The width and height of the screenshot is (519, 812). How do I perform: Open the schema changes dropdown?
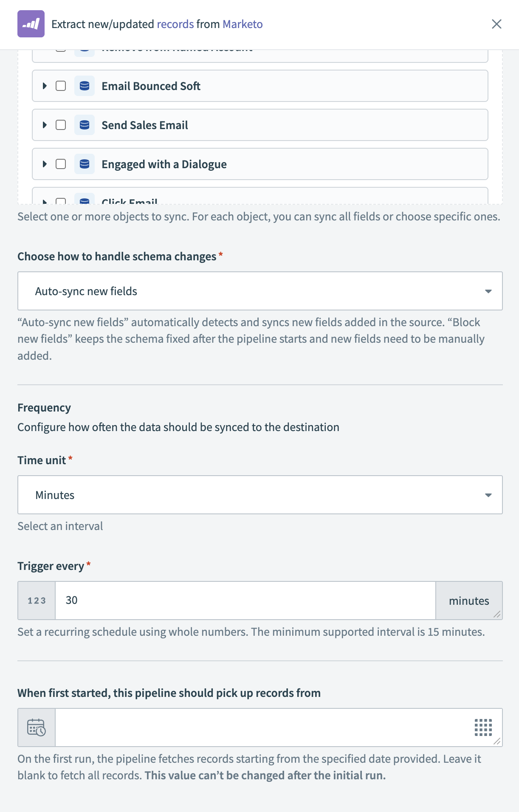[x=259, y=291]
